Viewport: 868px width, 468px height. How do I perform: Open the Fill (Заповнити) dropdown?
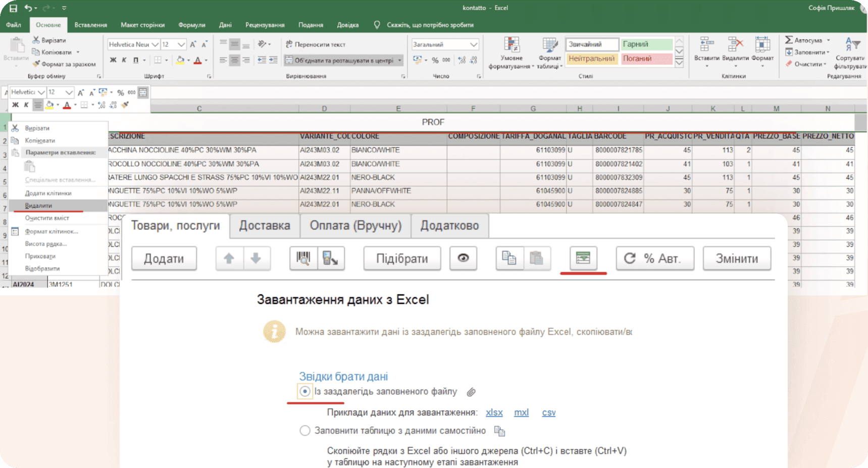click(x=807, y=52)
